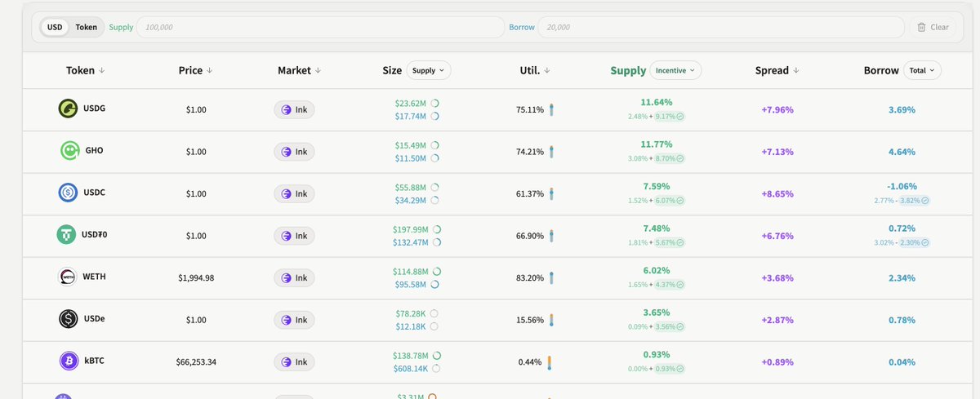
Task: Click the Supply column header label
Action: click(628, 71)
